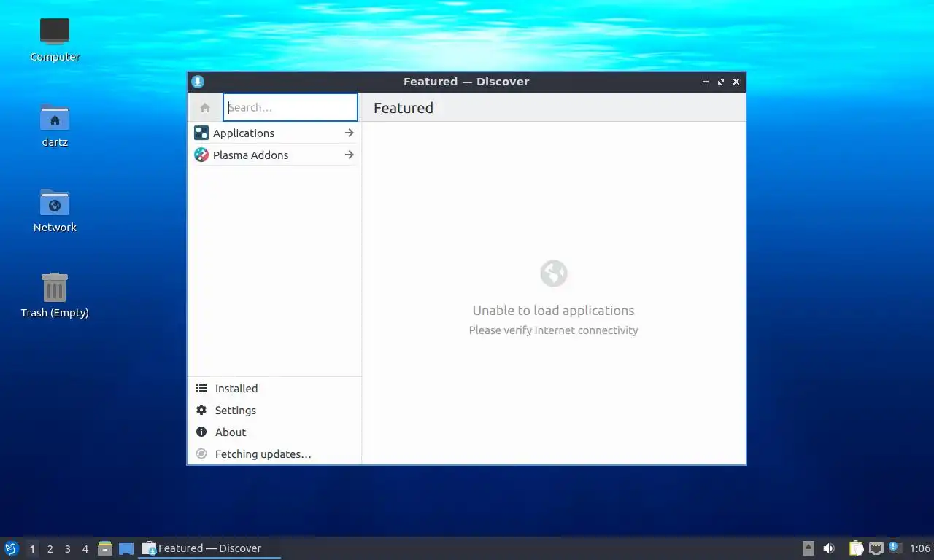Click the Settings gear icon
The height and width of the screenshot is (560, 934).
[x=201, y=410]
